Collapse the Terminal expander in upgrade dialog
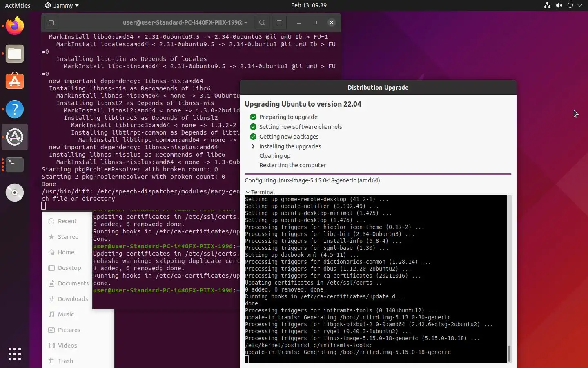This screenshot has width=588, height=368. (260, 192)
